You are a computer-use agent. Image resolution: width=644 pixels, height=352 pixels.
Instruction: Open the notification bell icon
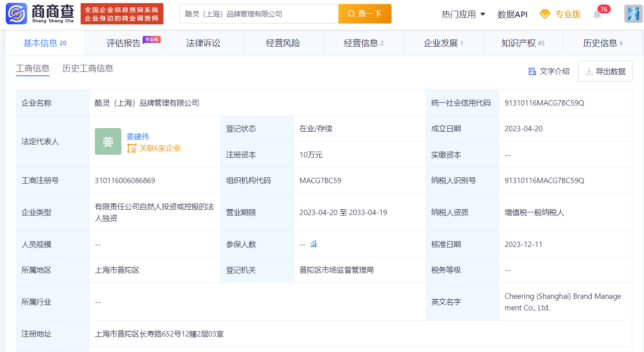[x=597, y=15]
